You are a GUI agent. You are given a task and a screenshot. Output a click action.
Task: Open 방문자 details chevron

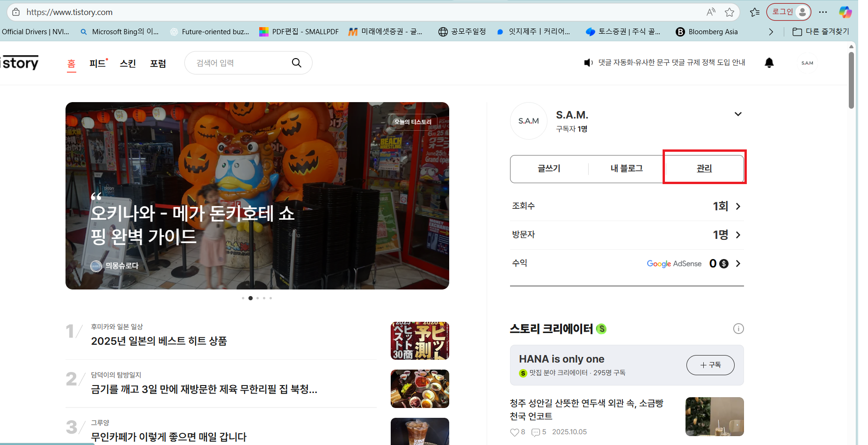[738, 235]
